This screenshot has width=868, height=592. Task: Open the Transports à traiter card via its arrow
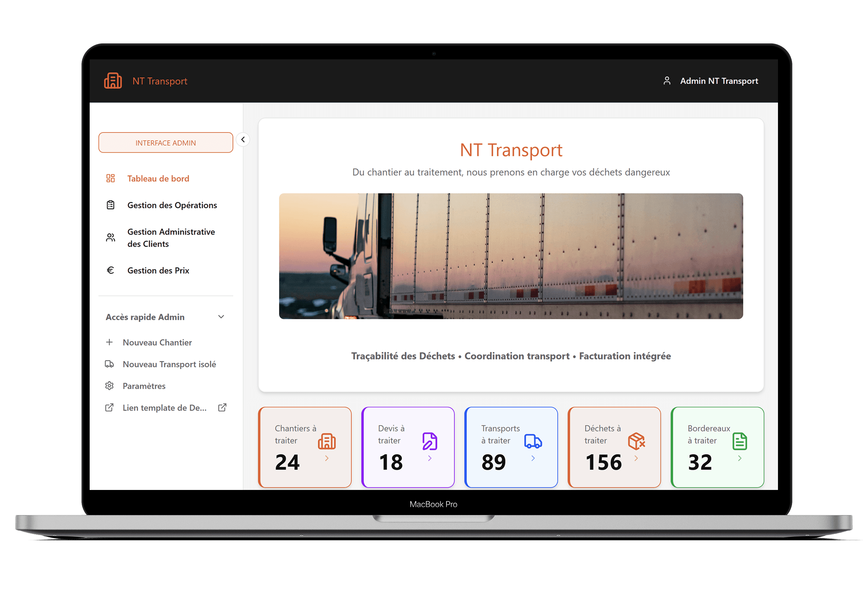pos(533,458)
